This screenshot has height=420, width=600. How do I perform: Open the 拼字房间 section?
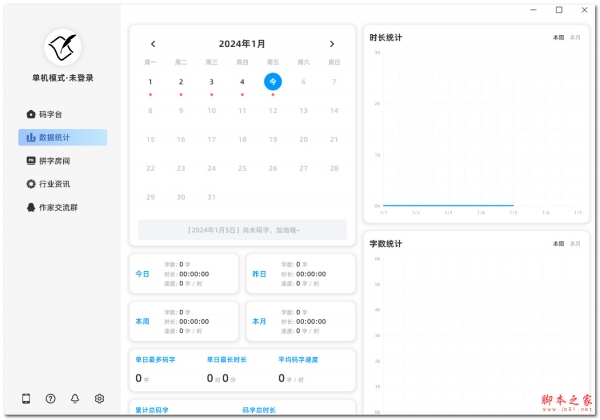48,161
